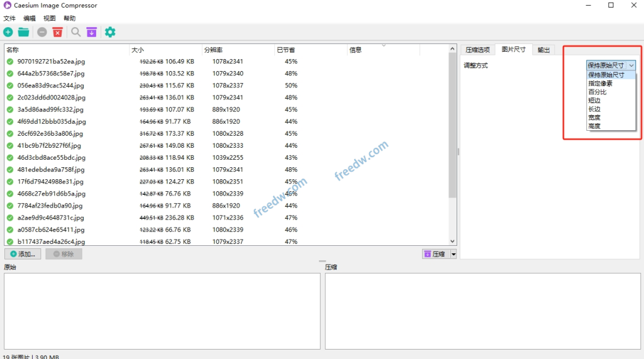
Task: Switch to the 压缩选项 tab
Action: pos(477,50)
